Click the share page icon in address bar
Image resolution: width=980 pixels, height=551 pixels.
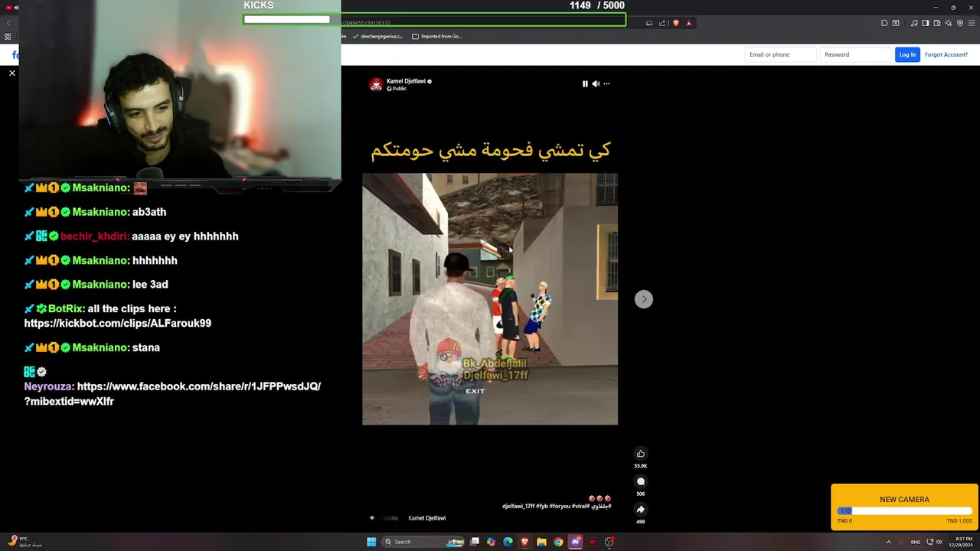pyautogui.click(x=662, y=23)
